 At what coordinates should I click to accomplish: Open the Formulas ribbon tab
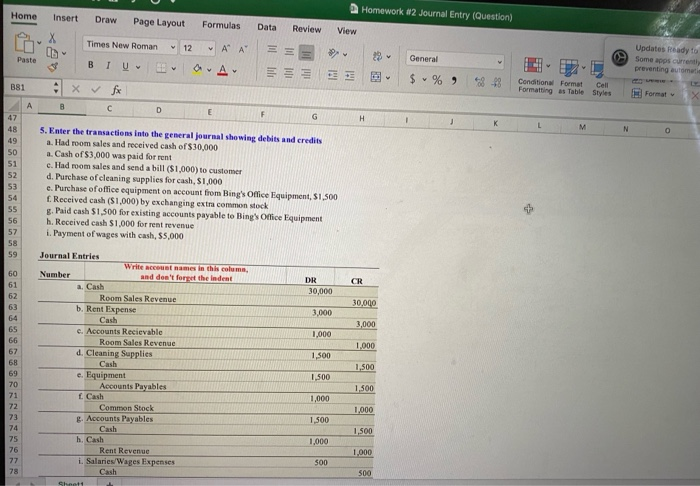(221, 25)
